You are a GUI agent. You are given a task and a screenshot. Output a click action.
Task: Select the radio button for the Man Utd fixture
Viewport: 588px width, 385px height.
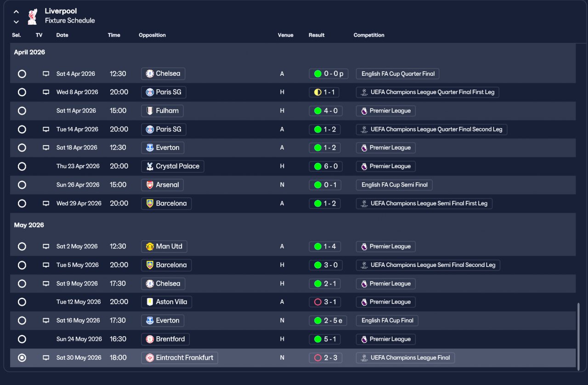pos(22,246)
